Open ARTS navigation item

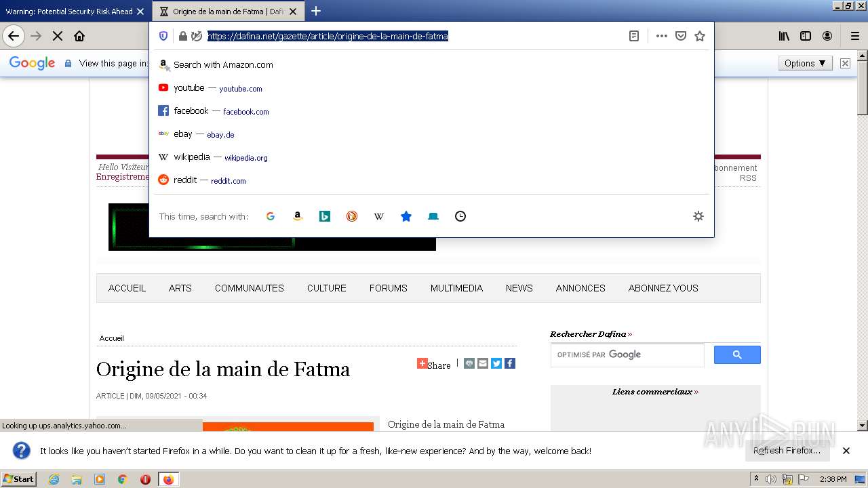180,288
